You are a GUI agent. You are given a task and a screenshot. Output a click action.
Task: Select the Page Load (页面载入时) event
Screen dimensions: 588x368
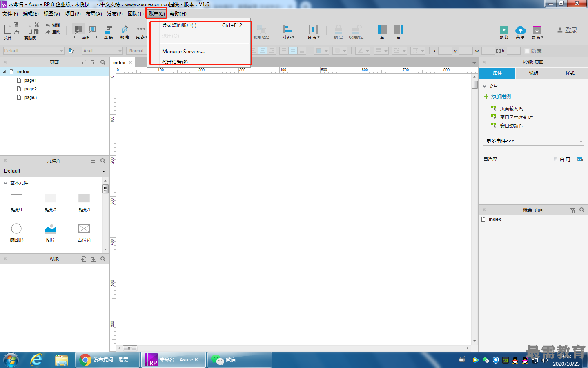(x=512, y=109)
